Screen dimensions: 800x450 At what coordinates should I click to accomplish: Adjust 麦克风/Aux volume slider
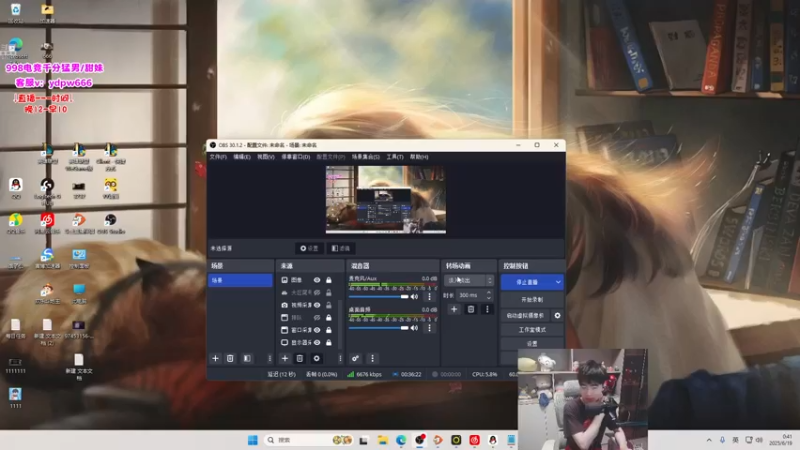379,296
